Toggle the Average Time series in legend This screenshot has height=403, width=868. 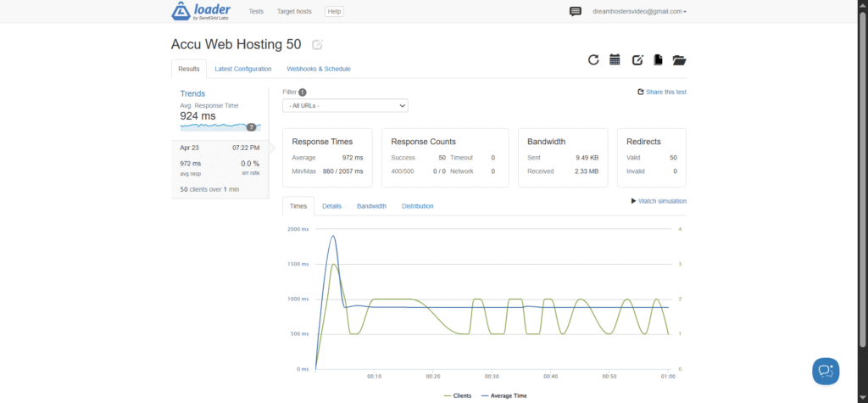pyautogui.click(x=504, y=396)
